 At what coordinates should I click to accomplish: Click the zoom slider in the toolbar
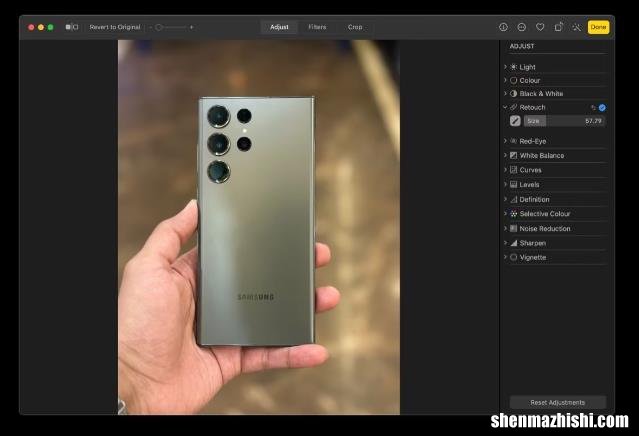click(171, 27)
